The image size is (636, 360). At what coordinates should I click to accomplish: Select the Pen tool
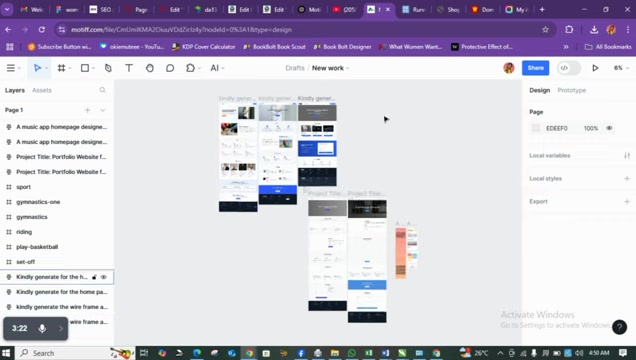tap(108, 68)
